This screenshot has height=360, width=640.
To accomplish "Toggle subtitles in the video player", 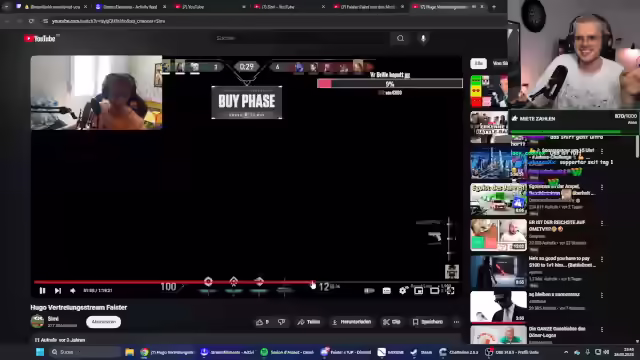I will click(387, 291).
